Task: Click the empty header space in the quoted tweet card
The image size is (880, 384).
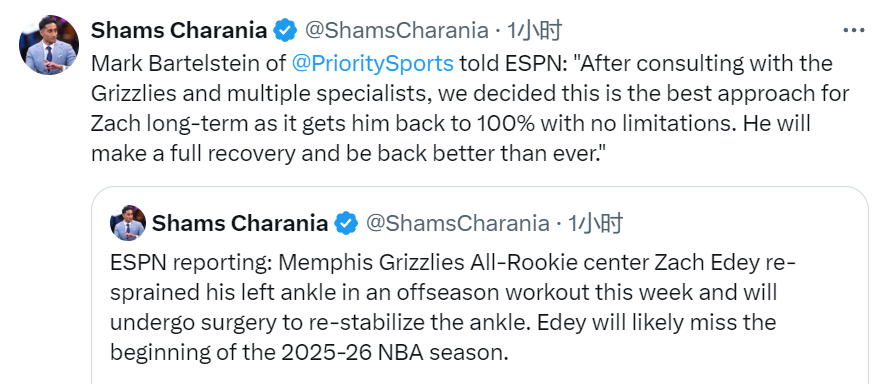Action: 741,223
